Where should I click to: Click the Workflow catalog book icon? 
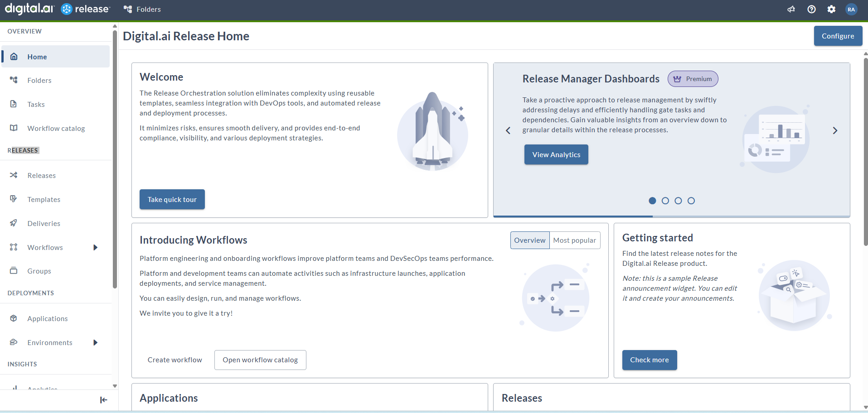[x=14, y=128]
